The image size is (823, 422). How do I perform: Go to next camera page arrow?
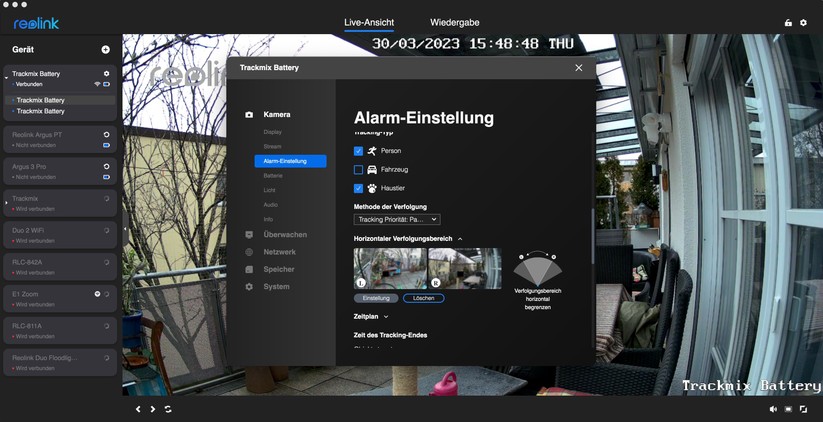(x=153, y=409)
